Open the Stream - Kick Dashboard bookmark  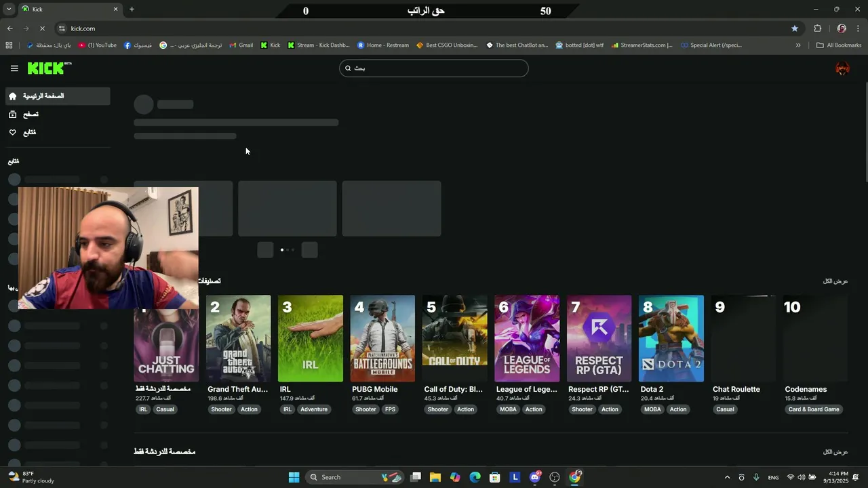pyautogui.click(x=319, y=45)
